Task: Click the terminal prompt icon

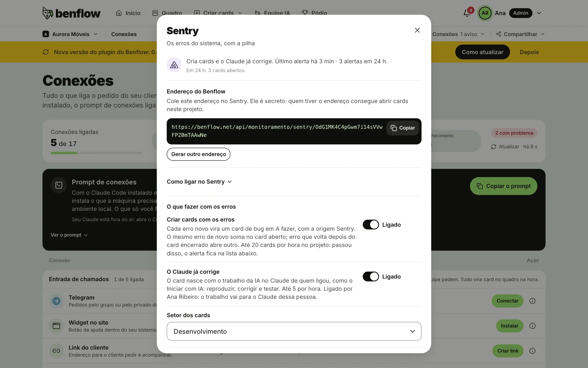Action: pyautogui.click(x=59, y=185)
